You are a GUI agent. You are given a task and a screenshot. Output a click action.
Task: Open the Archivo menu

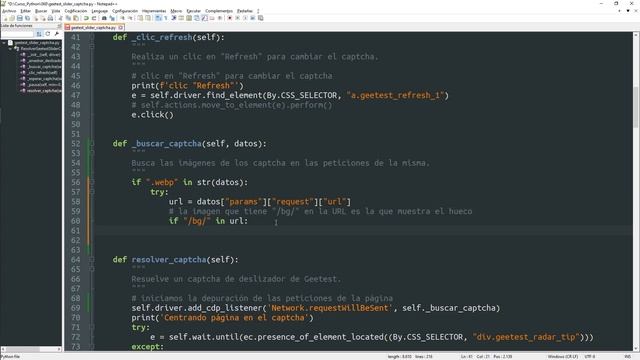pyautogui.click(x=9, y=11)
